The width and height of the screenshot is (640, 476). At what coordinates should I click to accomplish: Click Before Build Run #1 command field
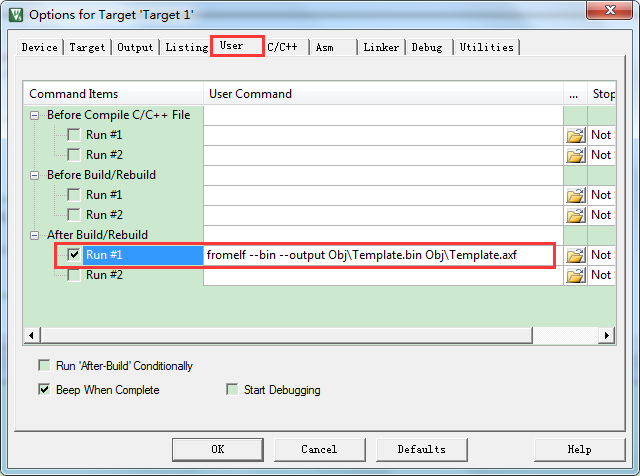pos(383,195)
